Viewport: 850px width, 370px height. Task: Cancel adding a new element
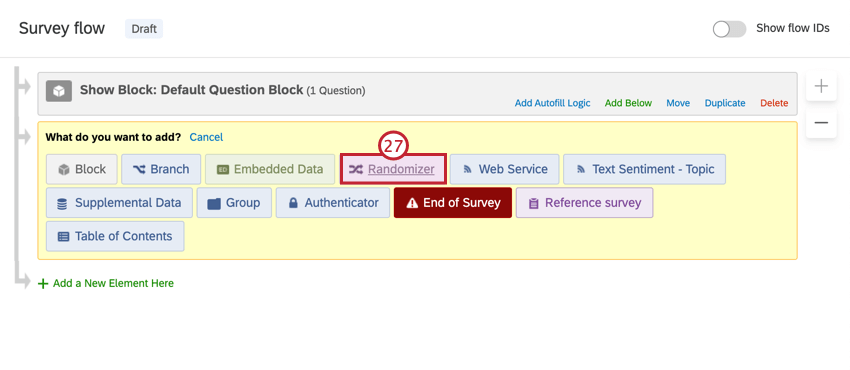(x=206, y=137)
